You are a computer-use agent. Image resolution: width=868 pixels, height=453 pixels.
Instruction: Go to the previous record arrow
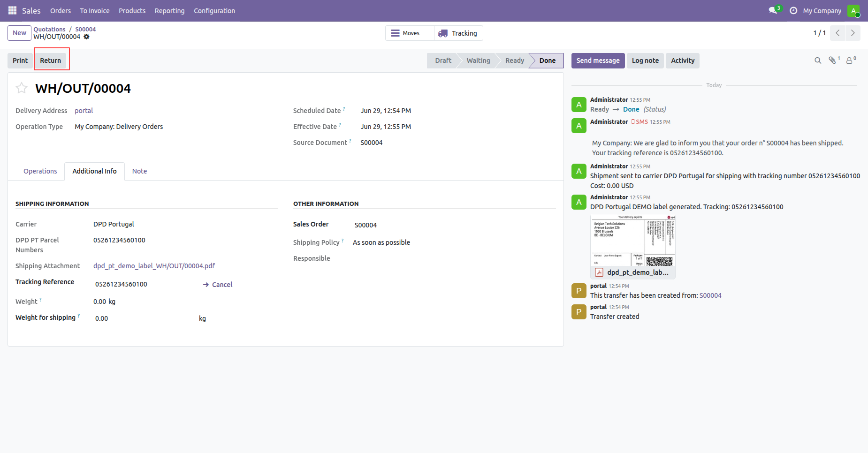tap(838, 33)
